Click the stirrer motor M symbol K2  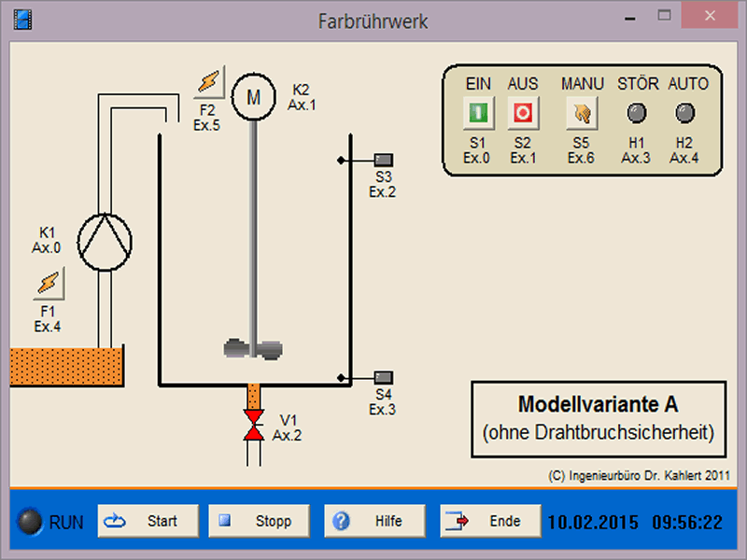[x=253, y=97]
